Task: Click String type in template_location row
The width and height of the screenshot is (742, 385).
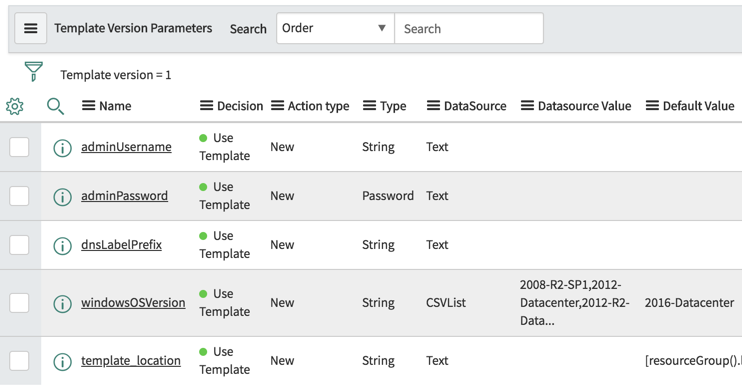Action: tap(379, 361)
